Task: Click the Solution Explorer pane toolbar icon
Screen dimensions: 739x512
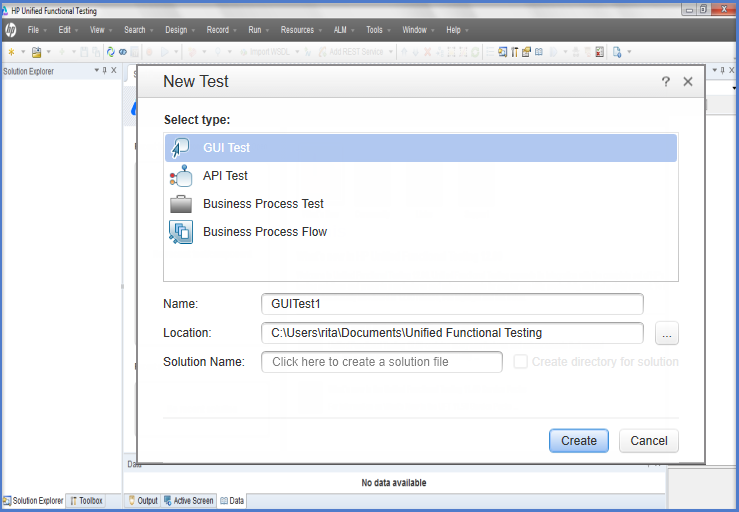Action: click(502, 52)
